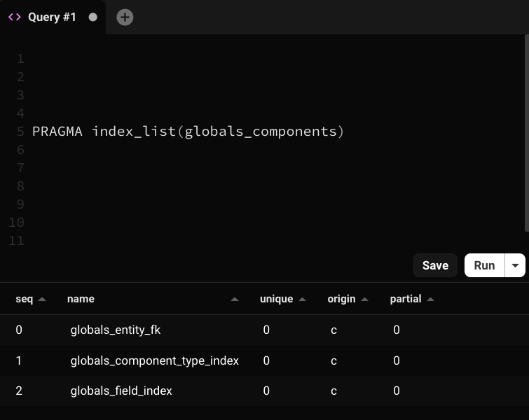The width and height of the screenshot is (529, 420).
Task: Click seq value 2 in third row
Action: (19, 391)
